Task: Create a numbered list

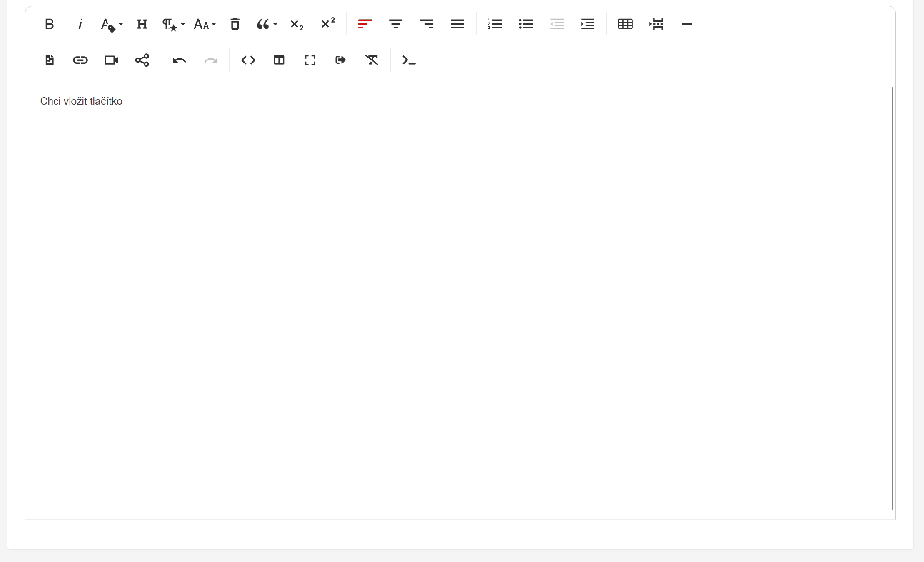Action: click(494, 24)
